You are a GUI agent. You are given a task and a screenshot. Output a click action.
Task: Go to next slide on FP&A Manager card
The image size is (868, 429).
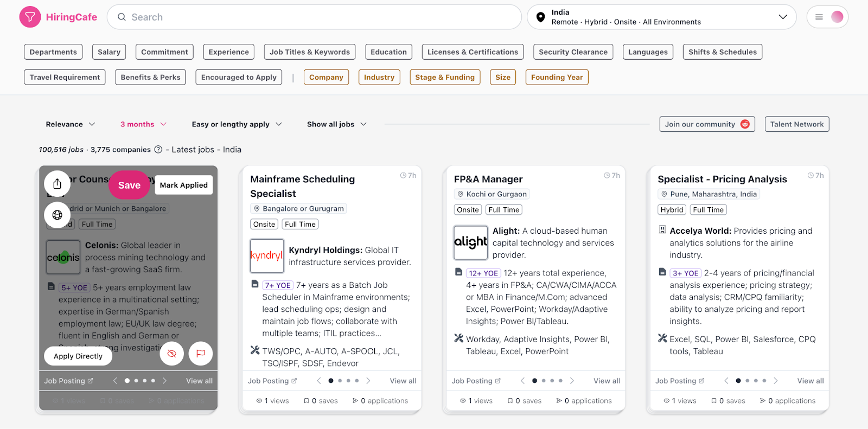pyautogui.click(x=572, y=381)
